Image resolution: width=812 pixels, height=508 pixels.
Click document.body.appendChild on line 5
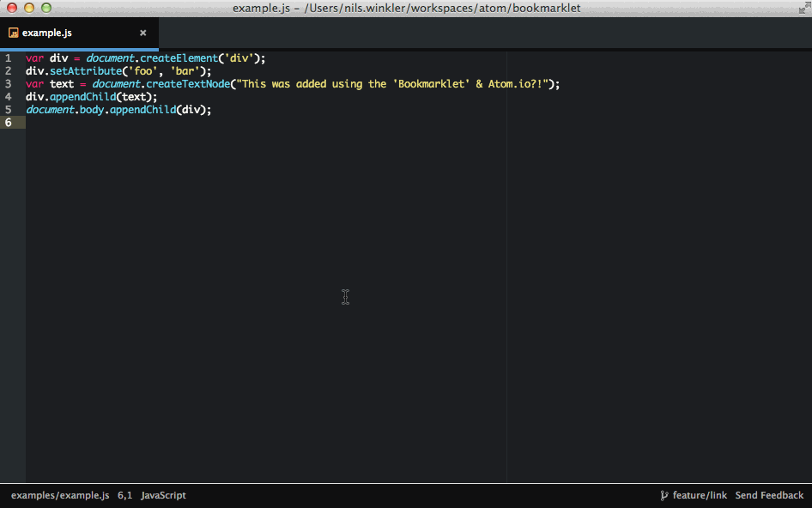(x=101, y=110)
